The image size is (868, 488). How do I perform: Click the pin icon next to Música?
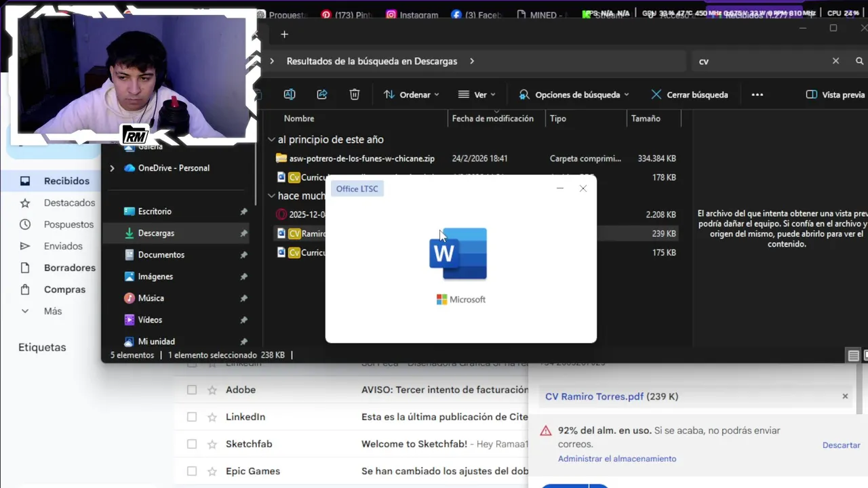point(243,298)
